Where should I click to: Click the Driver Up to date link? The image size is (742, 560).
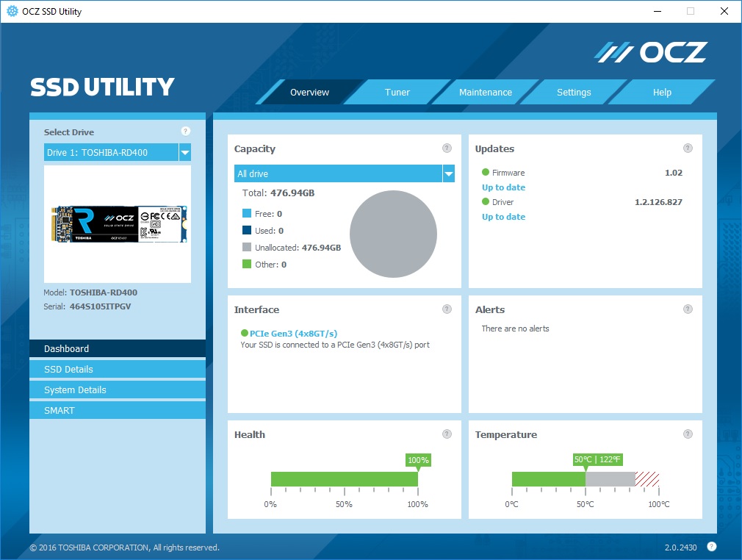tap(503, 217)
